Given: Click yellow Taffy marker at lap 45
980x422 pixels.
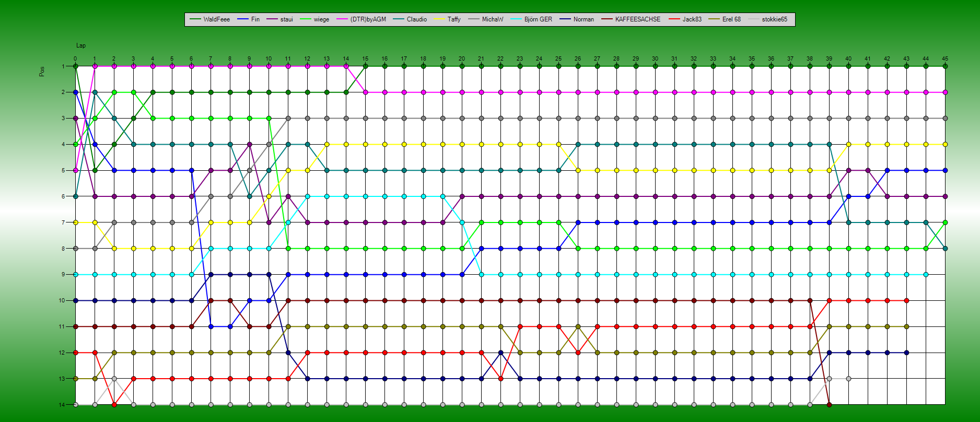Looking at the screenshot, I should tap(945, 144).
